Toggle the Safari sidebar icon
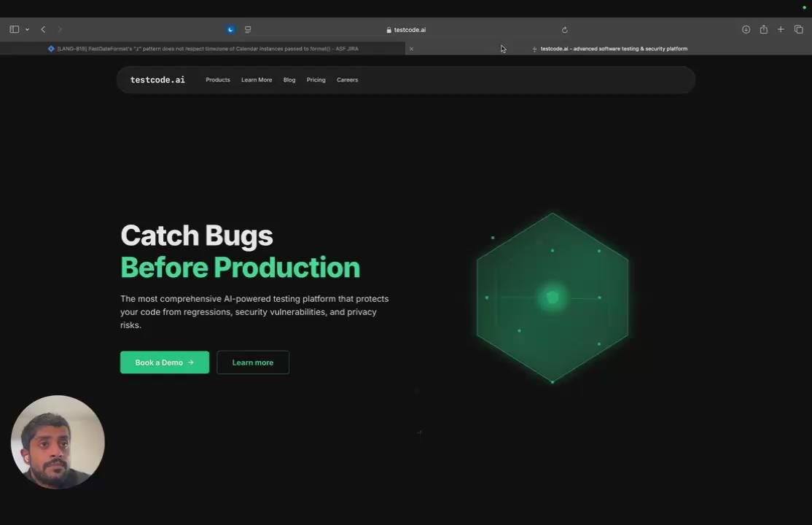The width and height of the screenshot is (812, 525). click(x=15, y=30)
